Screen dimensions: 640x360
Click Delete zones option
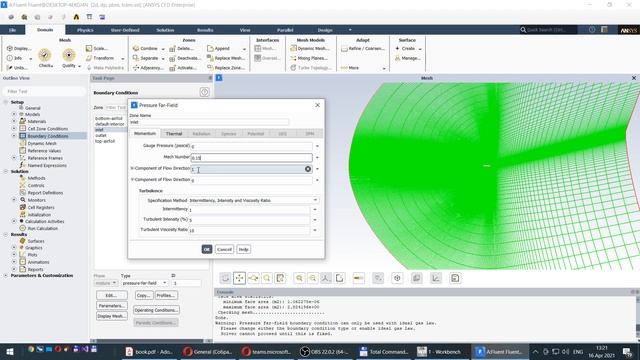point(182,48)
